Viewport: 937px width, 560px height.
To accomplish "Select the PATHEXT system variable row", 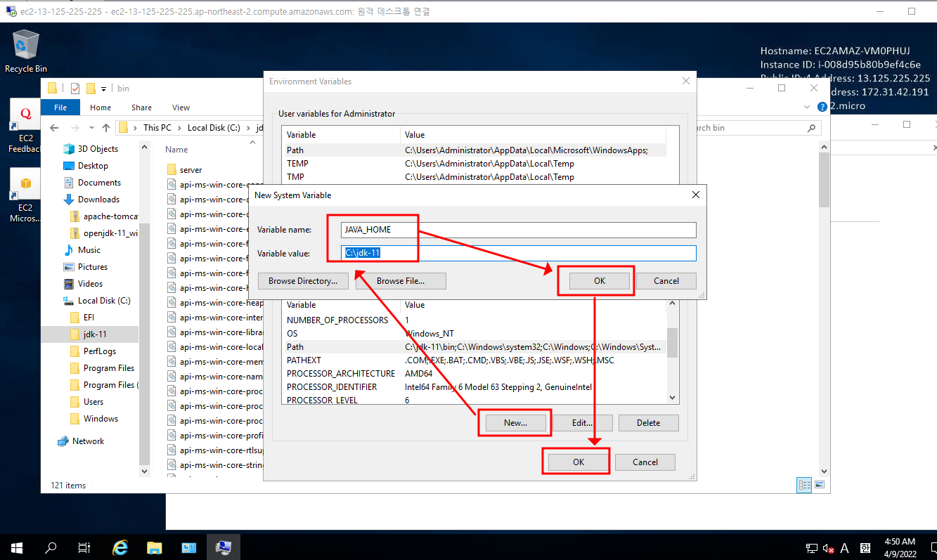I will click(474, 360).
